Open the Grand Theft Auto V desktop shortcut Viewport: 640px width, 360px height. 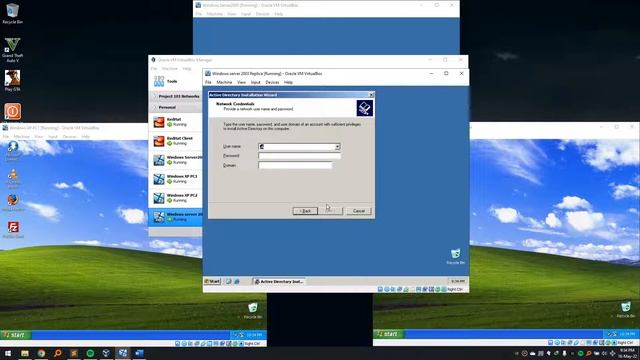coord(12,50)
